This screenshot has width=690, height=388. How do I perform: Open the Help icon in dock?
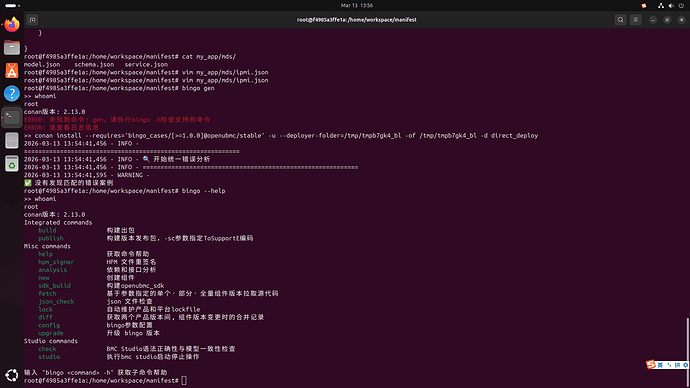click(12, 93)
